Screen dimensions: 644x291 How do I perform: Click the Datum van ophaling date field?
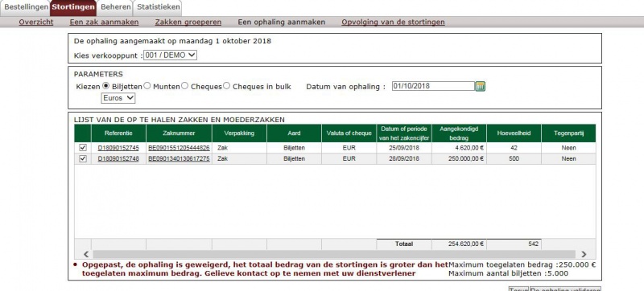point(433,86)
